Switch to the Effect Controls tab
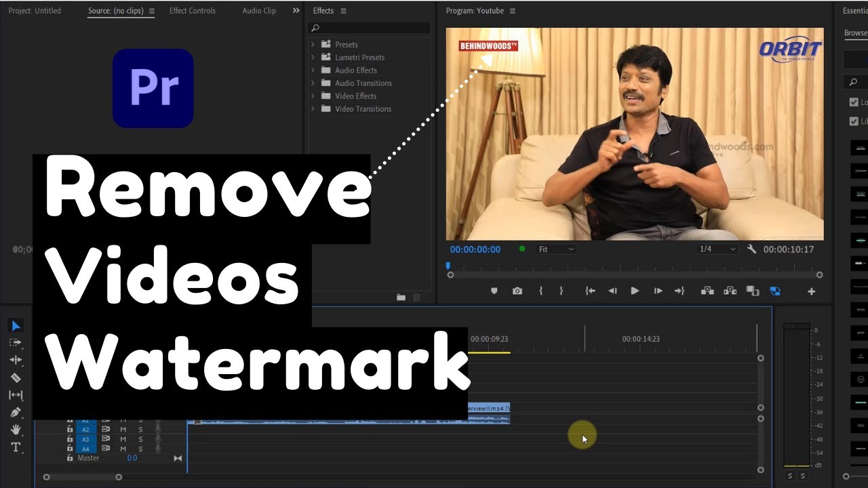Image resolution: width=868 pixels, height=488 pixels. 193,10
